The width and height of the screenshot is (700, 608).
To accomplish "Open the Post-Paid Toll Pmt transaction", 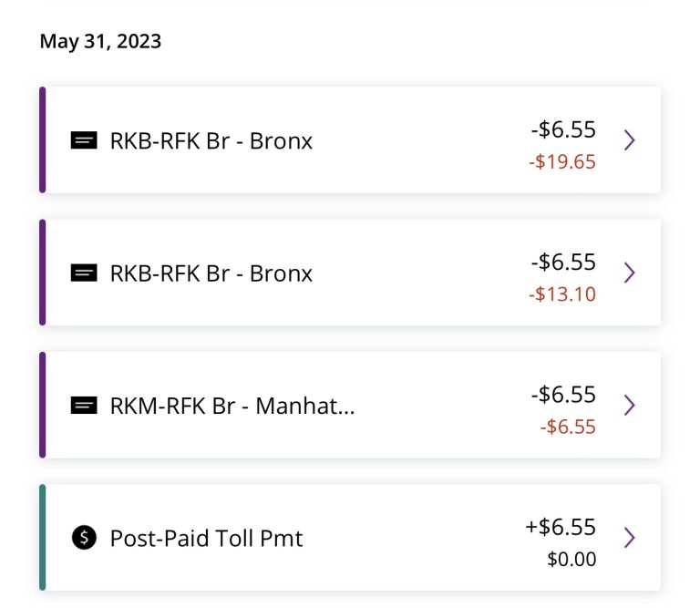I will (x=350, y=538).
